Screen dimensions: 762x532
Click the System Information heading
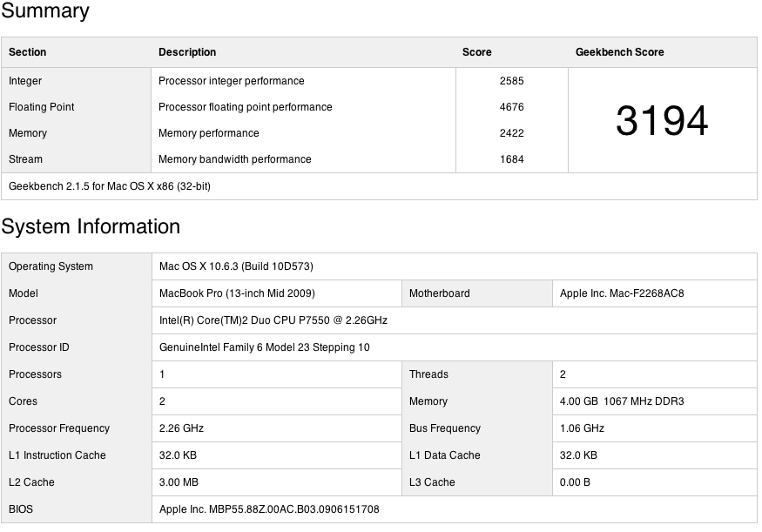tap(91, 226)
